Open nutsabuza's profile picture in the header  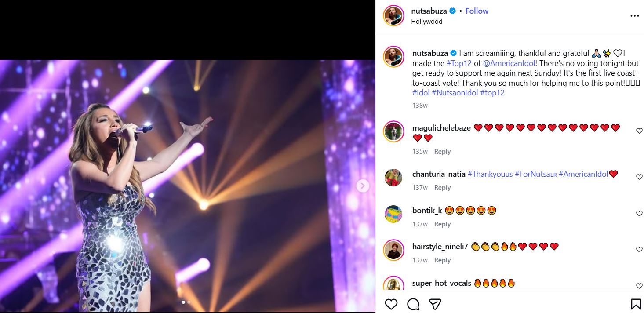tap(393, 15)
